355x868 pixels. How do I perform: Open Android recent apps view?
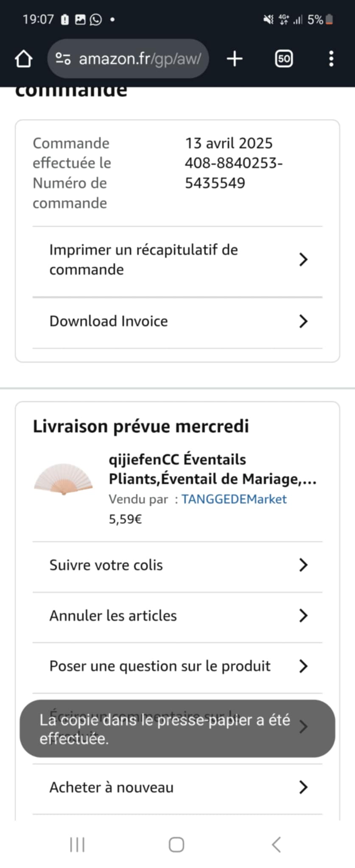(x=77, y=844)
